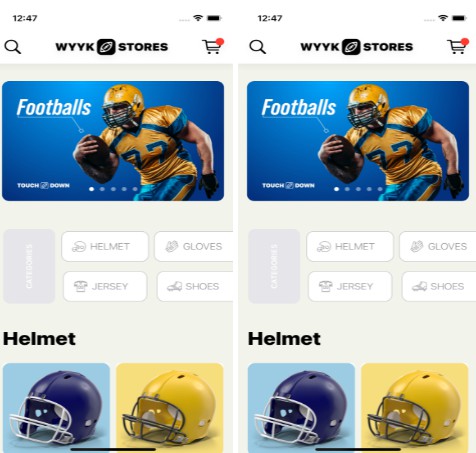Select the HELMET category in the left screen
Viewport: 476px width, 453px height.
(x=105, y=246)
